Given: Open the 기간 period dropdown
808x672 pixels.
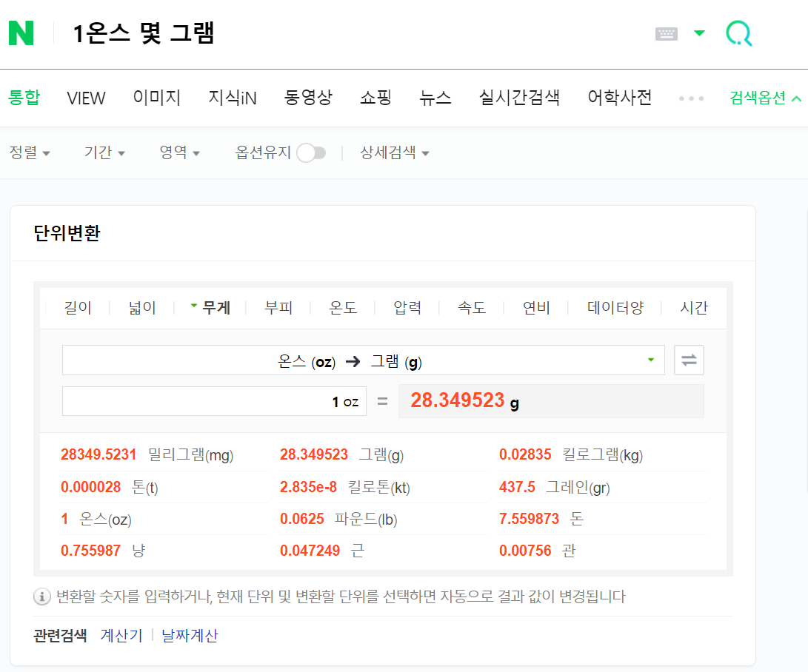Looking at the screenshot, I should [x=104, y=153].
